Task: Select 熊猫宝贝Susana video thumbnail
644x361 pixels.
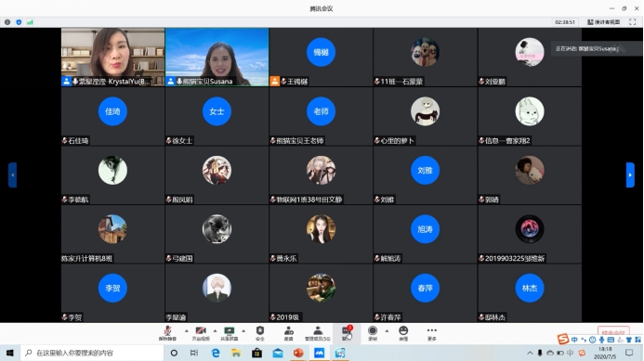Action: [217, 57]
